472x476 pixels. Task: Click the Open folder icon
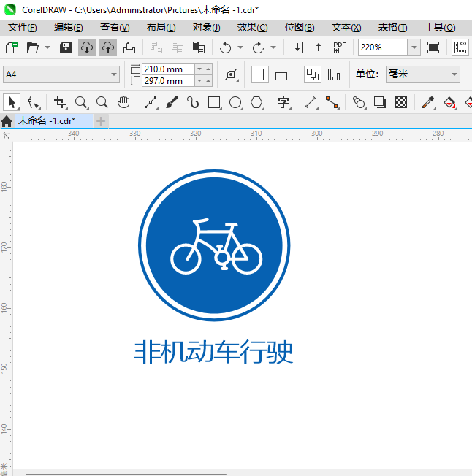click(32, 47)
